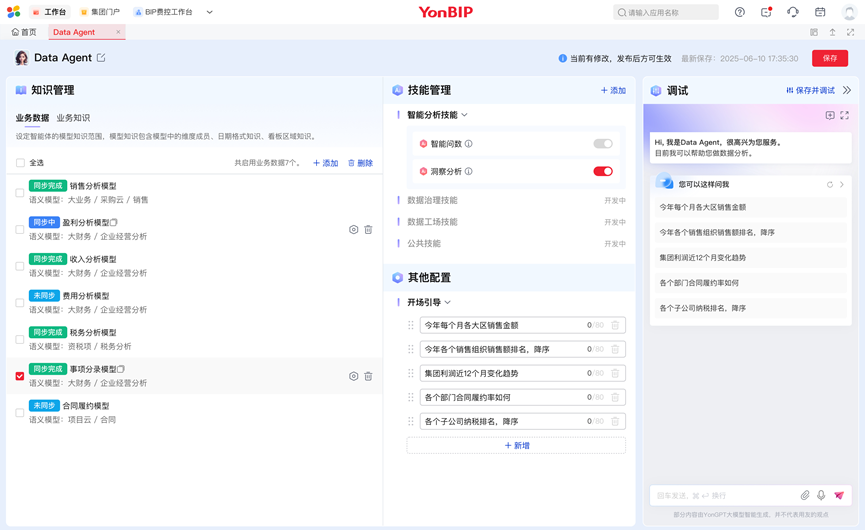
Task: Refresh the suggested questions list
Action: click(829, 185)
